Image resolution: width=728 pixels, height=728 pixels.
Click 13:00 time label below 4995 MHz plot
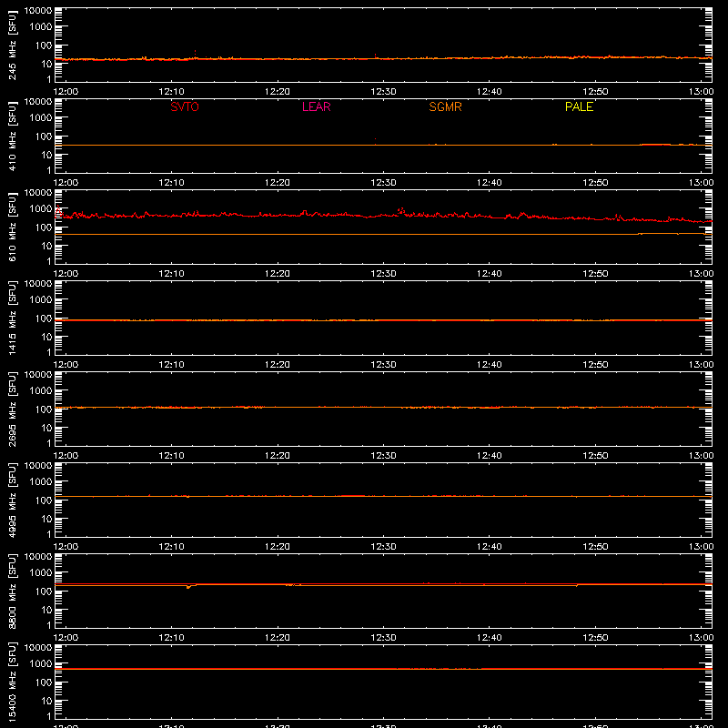[x=701, y=547]
